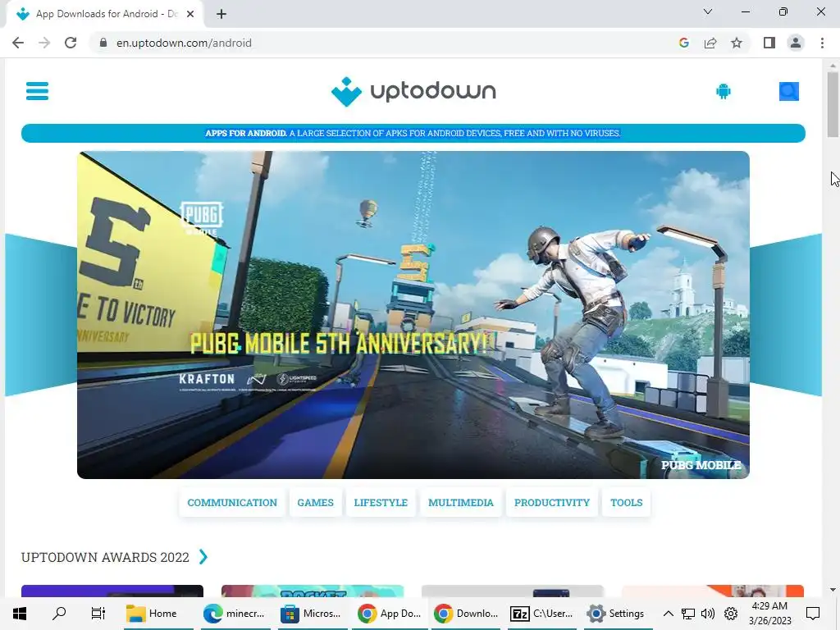The height and width of the screenshot is (630, 840).
Task: Toggle Chrome side panel
Action: 769,43
